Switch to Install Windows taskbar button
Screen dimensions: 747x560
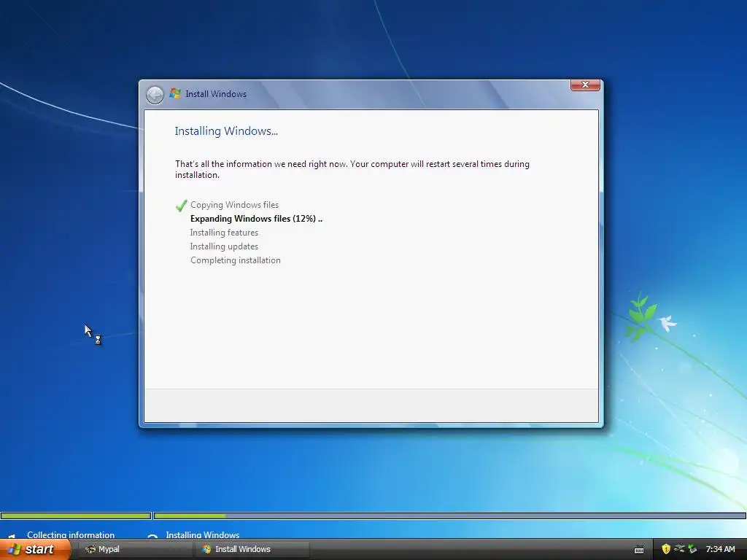[252, 549]
